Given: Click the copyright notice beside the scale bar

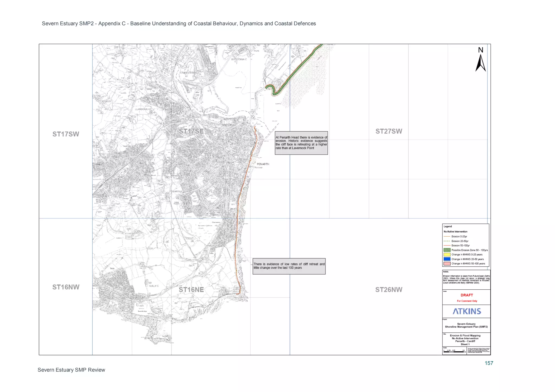Looking at the screenshot, I should point(479,351).
